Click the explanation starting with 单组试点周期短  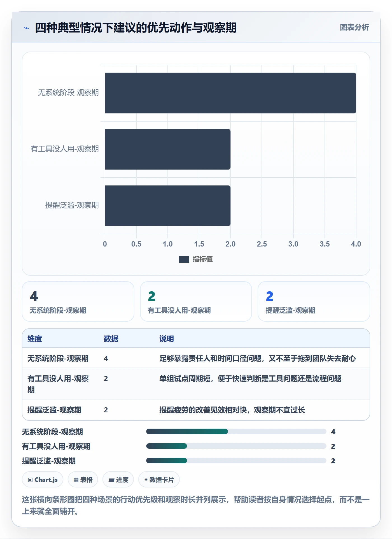(x=250, y=378)
